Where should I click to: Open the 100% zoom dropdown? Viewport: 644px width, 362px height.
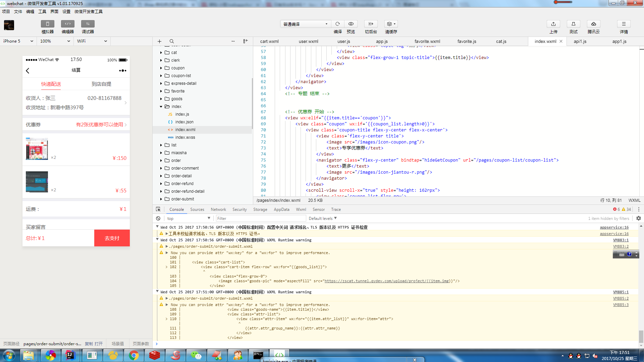(55, 41)
